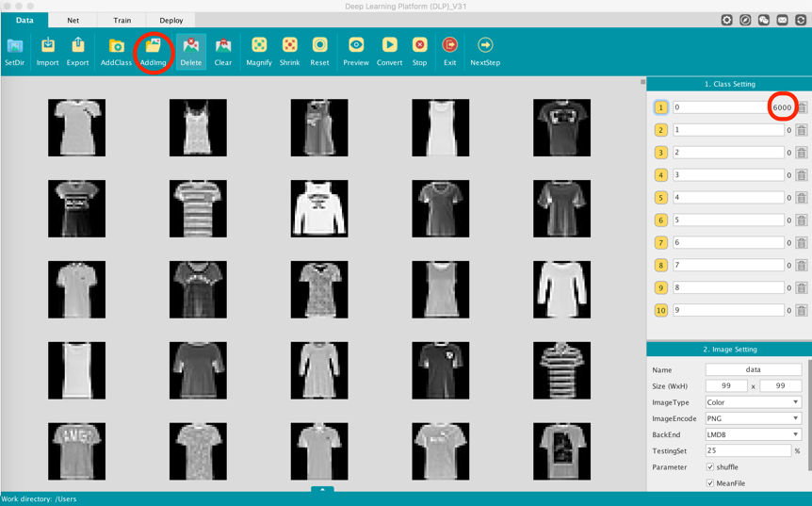Screen dimensions: 812x506
Task: Switch to the Train tab
Action: click(x=122, y=20)
